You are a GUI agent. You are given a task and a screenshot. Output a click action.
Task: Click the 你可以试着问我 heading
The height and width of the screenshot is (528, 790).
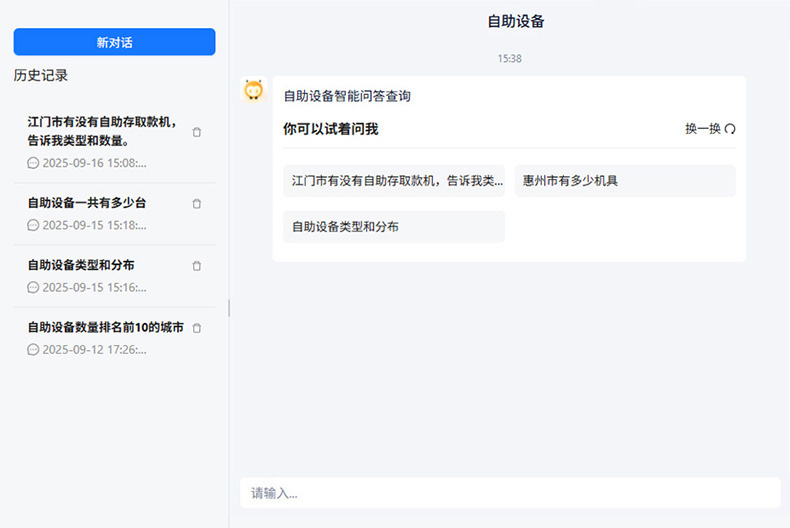331,129
